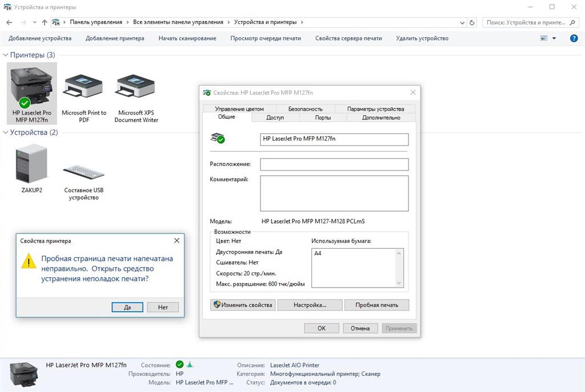
Task: Expand the address bar history dropdown
Action: [462, 22]
